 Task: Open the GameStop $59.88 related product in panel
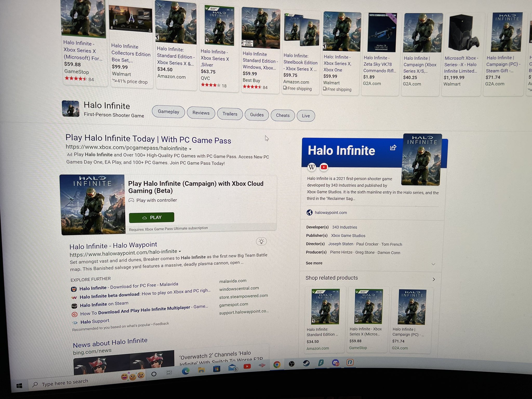click(368, 320)
